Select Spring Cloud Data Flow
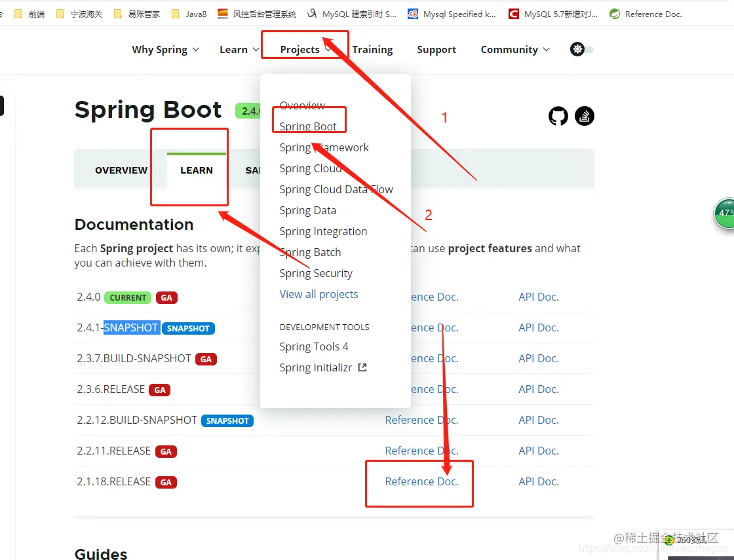This screenshot has width=734, height=560. tap(336, 189)
